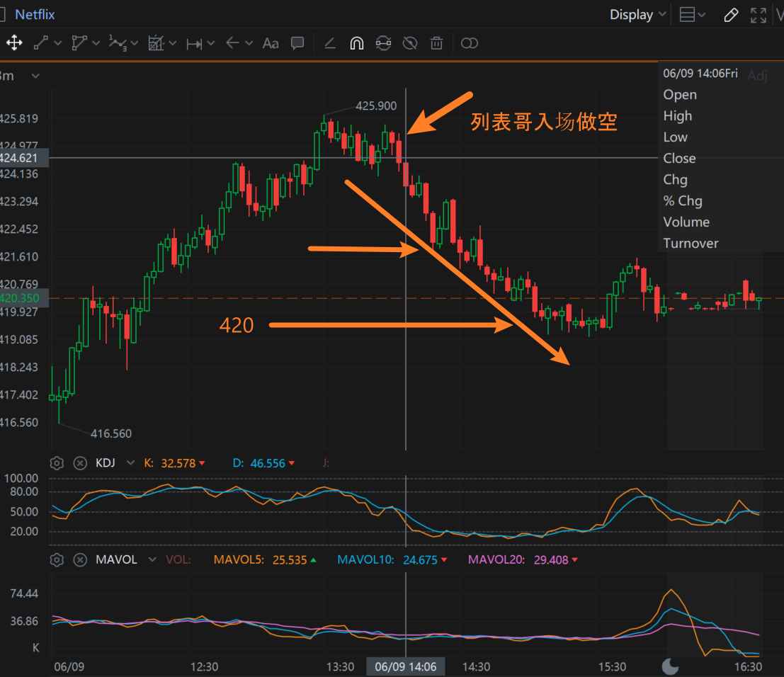Expand the KDJ indicator dropdown
This screenshot has width=784, height=677.
(x=130, y=463)
